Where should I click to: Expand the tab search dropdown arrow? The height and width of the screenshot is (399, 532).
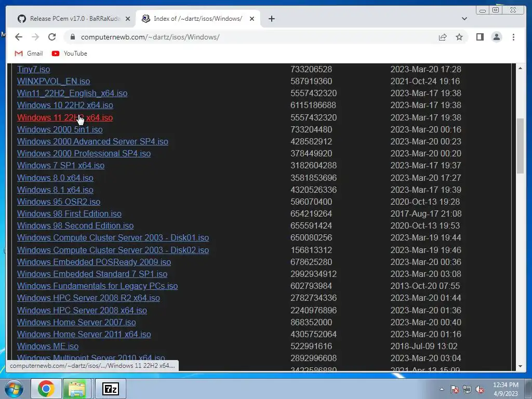coord(464,19)
